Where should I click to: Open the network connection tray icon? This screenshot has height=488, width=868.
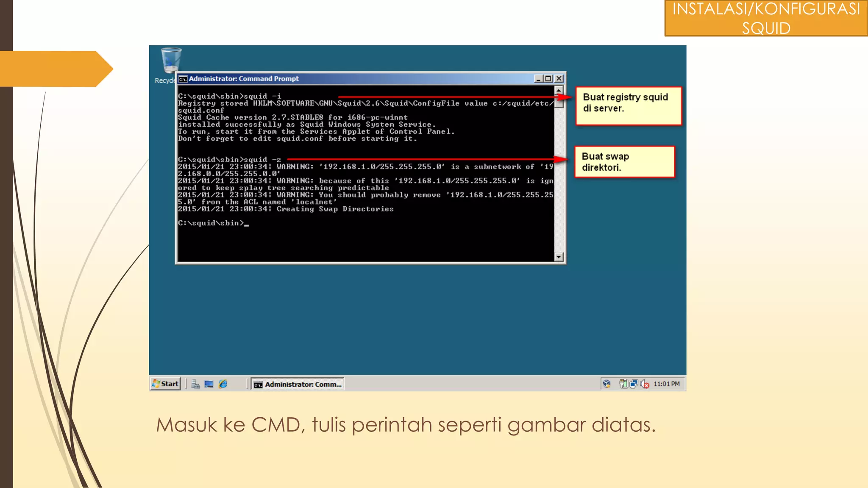pos(634,384)
